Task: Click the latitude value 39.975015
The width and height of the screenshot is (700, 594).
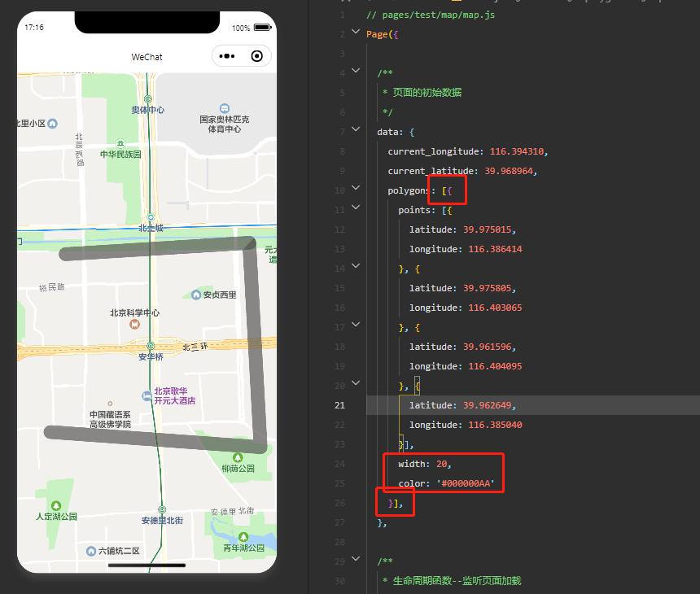Action: pyautogui.click(x=487, y=229)
